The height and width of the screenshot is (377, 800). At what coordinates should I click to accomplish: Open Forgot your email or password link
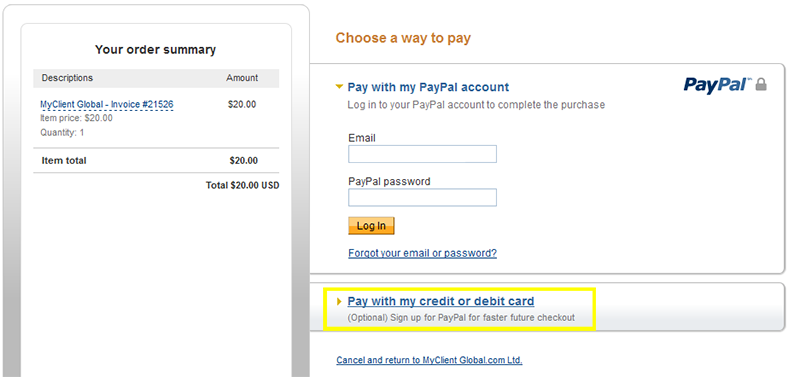pos(422,253)
